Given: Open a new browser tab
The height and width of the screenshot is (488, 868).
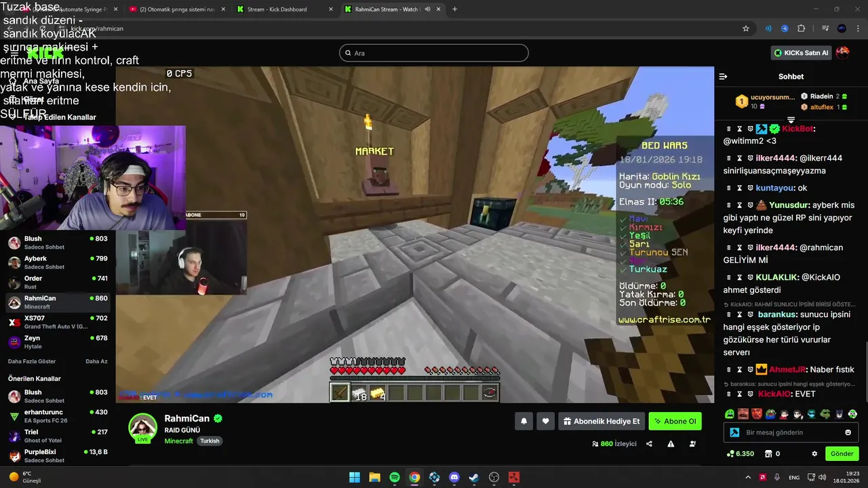Looking at the screenshot, I should click(x=454, y=9).
